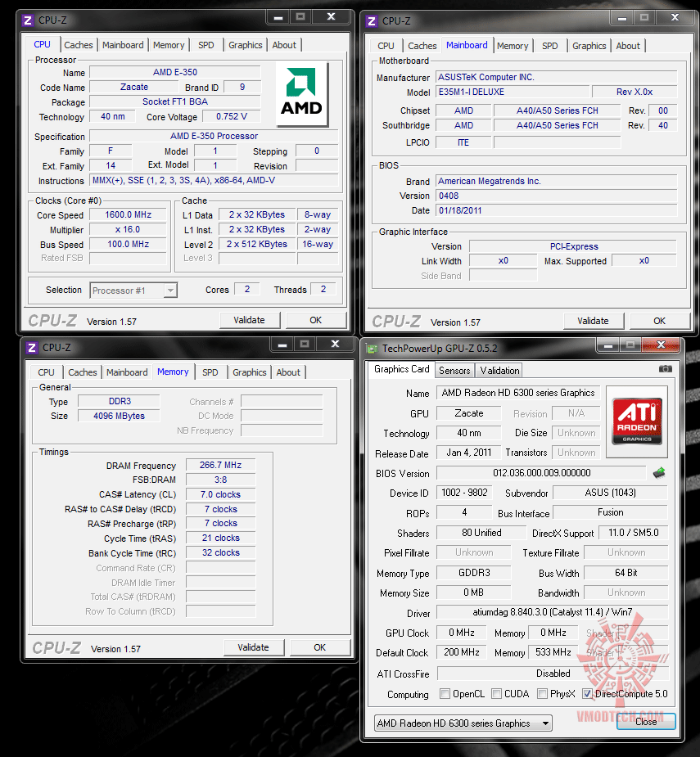Click the Release Date Jan 4, 2011
700x757 pixels.
click(468, 453)
